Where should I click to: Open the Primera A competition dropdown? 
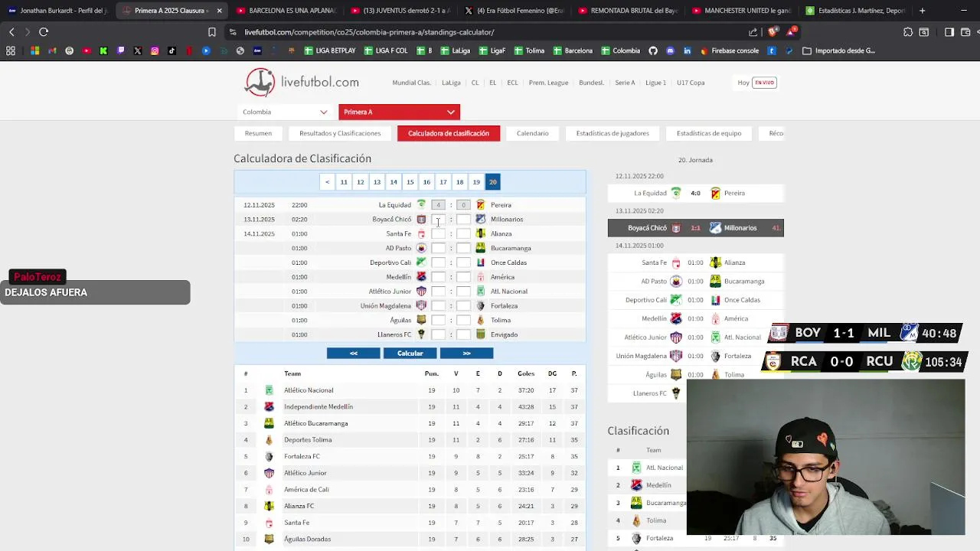pyautogui.click(x=399, y=112)
